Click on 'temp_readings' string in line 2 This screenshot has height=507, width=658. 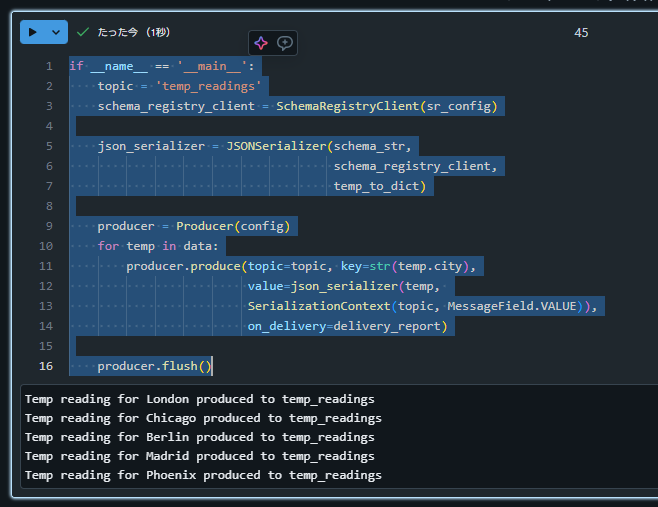[209, 86]
